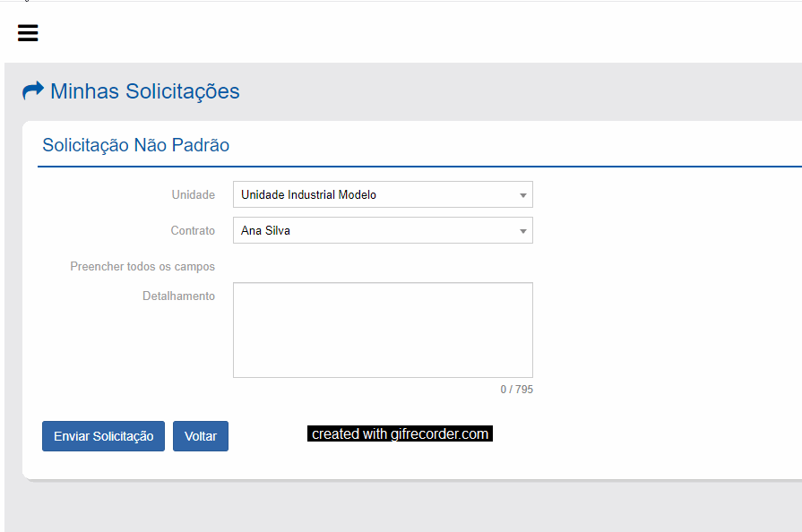
Task: Click the Solicitação Não Padrão heading
Action: pyautogui.click(x=136, y=145)
